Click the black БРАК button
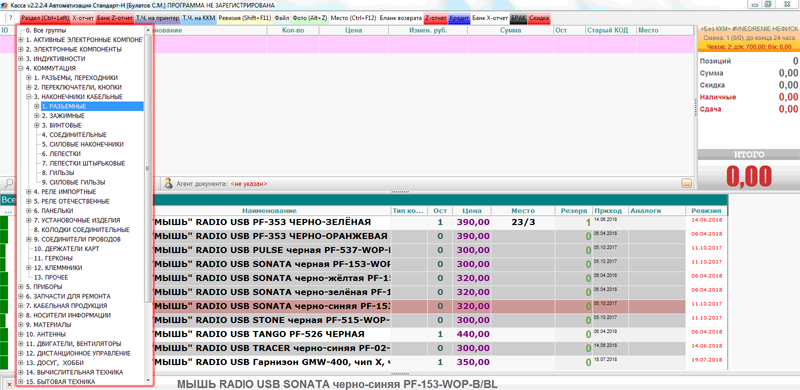 click(518, 18)
